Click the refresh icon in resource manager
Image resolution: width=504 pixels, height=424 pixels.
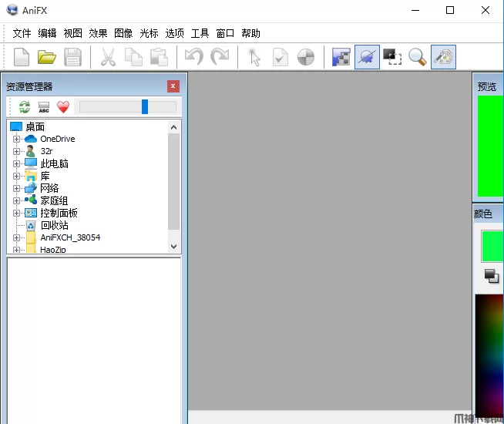coord(25,107)
